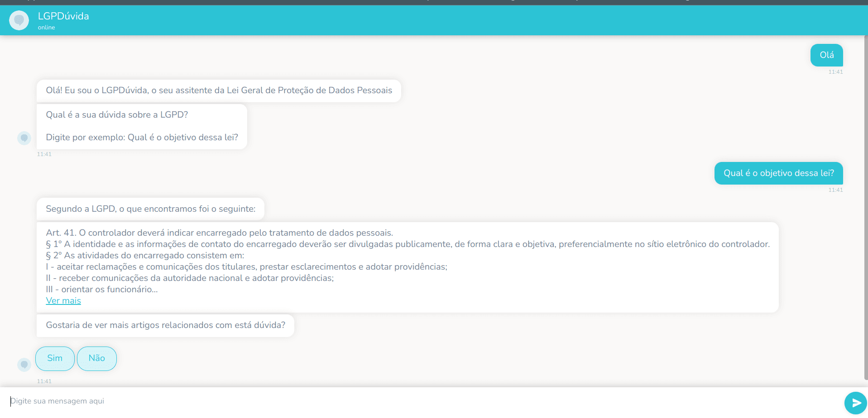
Task: Open the "Ver mais" link
Action: pyautogui.click(x=63, y=301)
